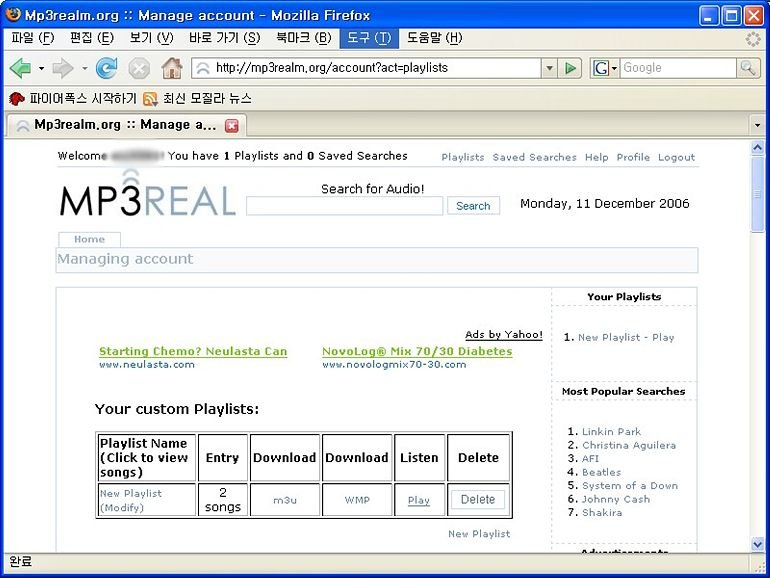Reload the page with the refresh icon
Screen dimensions: 770x578
[x=107, y=68]
